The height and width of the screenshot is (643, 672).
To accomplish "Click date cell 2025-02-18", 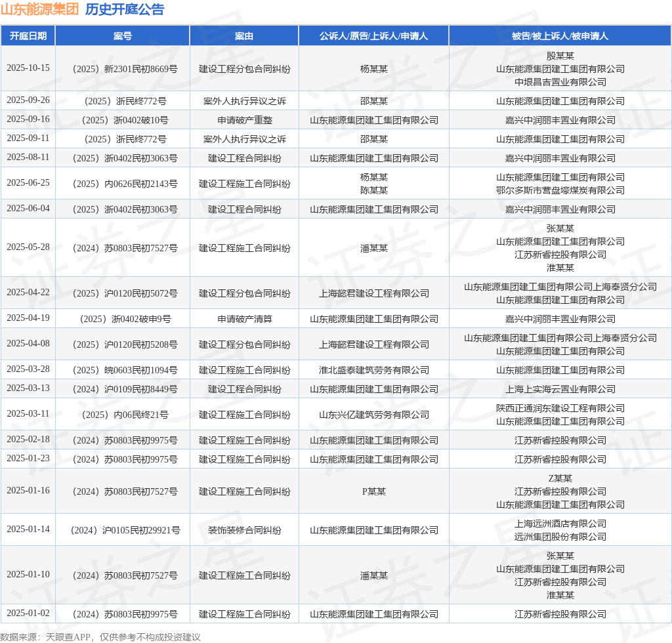I will point(28,440).
